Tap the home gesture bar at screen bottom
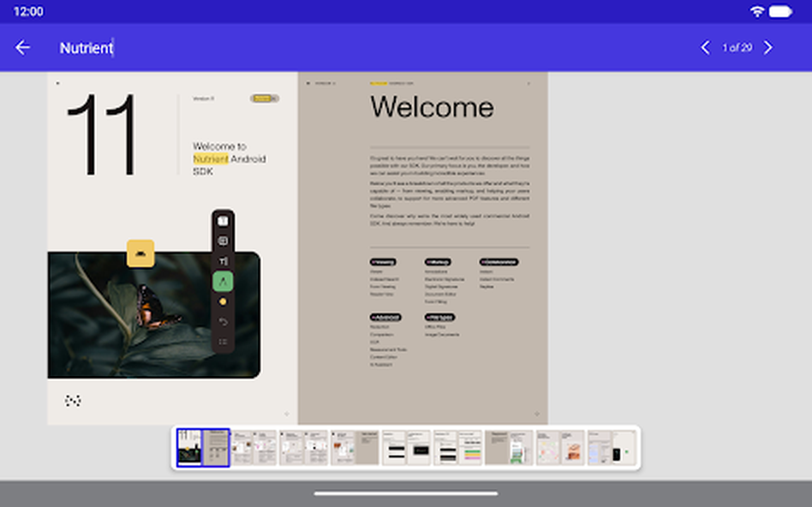 click(x=406, y=493)
